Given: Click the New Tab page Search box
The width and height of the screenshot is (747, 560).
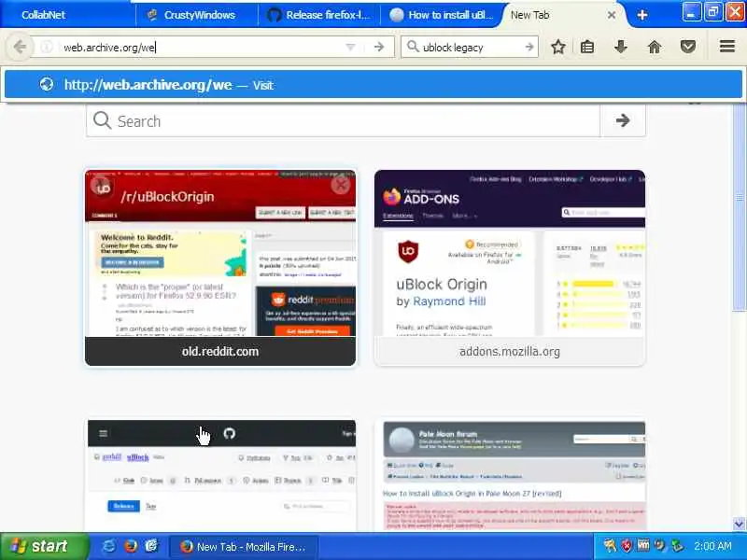Looking at the screenshot, I should tap(343, 121).
